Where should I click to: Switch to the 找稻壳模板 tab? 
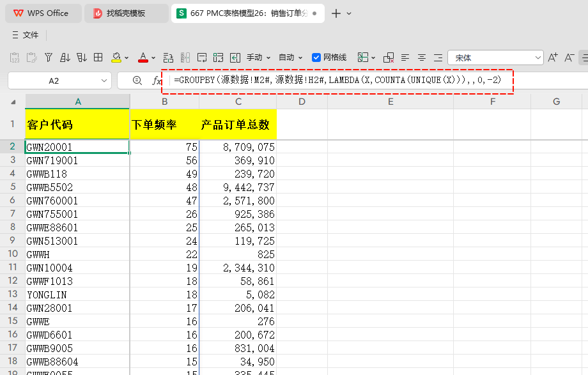[126, 13]
